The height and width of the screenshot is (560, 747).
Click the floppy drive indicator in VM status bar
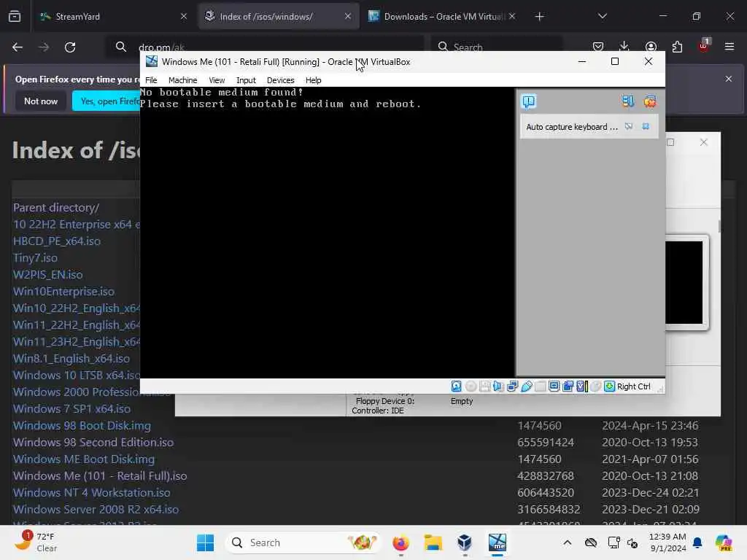[484, 386]
